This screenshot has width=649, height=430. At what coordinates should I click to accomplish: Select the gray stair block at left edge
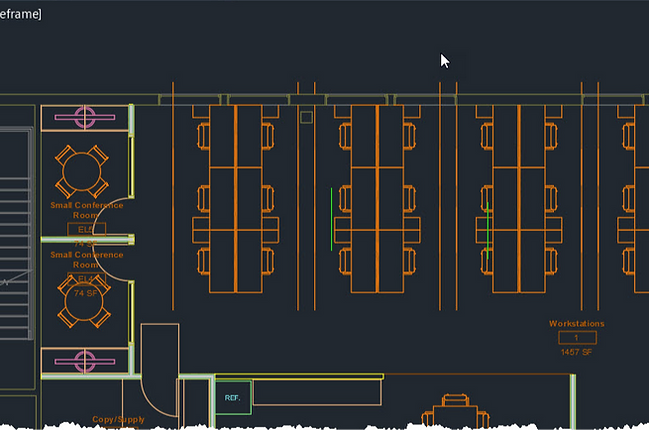pos(16,233)
